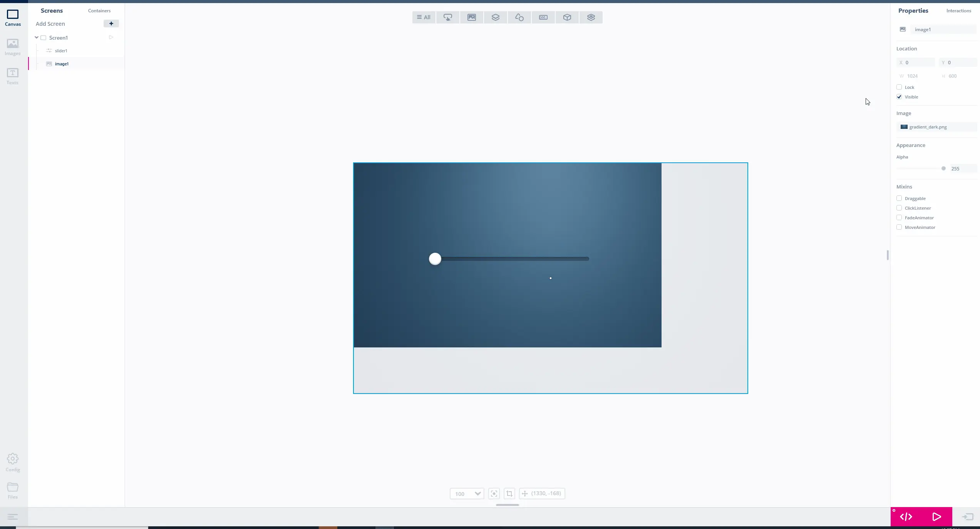Image resolution: width=980 pixels, height=529 pixels.
Task: Open the Images widget category
Action: tap(472, 17)
